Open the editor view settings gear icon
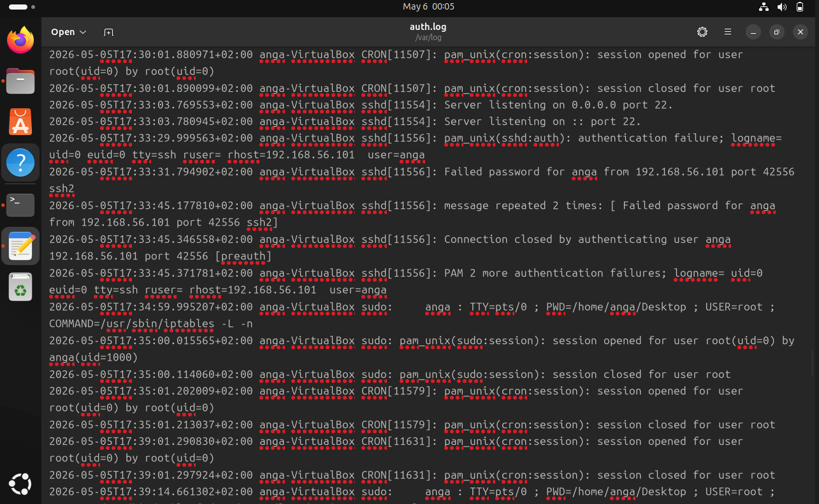Image resolution: width=819 pixels, height=504 pixels. click(702, 32)
